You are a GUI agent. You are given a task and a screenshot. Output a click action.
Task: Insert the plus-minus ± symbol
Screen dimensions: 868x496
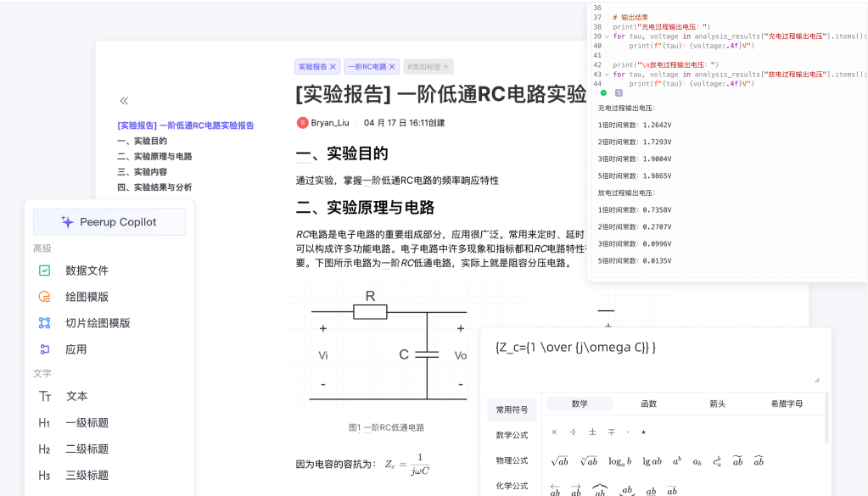click(x=592, y=432)
